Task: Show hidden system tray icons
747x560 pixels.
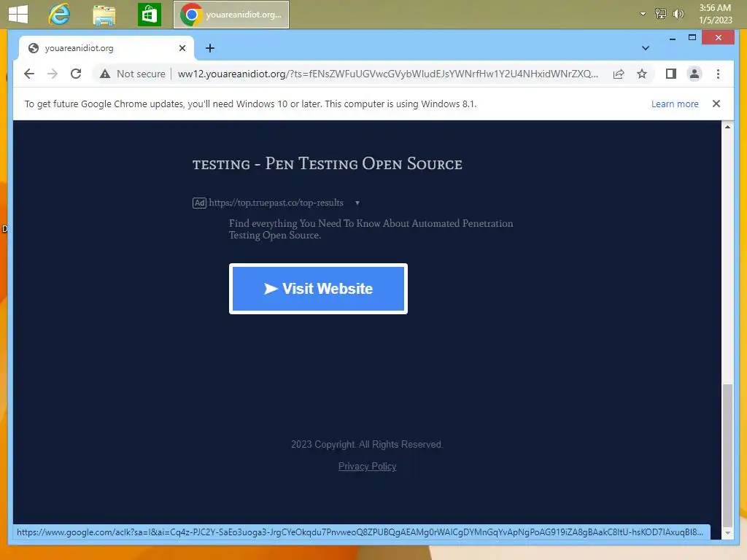Action: click(643, 14)
